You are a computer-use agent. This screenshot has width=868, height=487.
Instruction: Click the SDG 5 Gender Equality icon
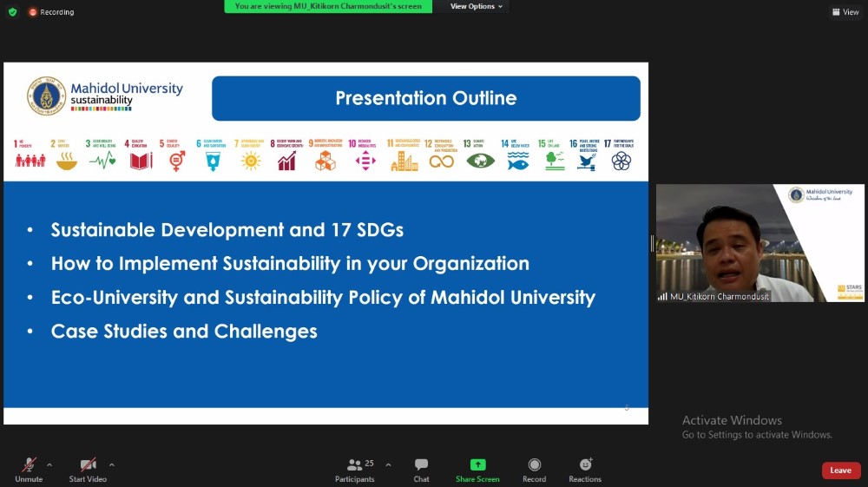click(x=177, y=161)
